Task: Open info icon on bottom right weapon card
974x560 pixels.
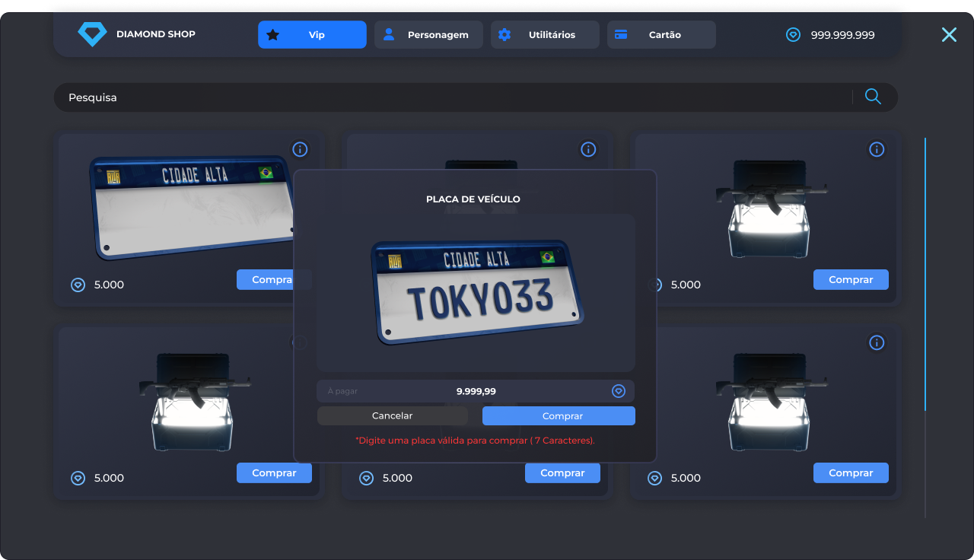Action: click(877, 342)
